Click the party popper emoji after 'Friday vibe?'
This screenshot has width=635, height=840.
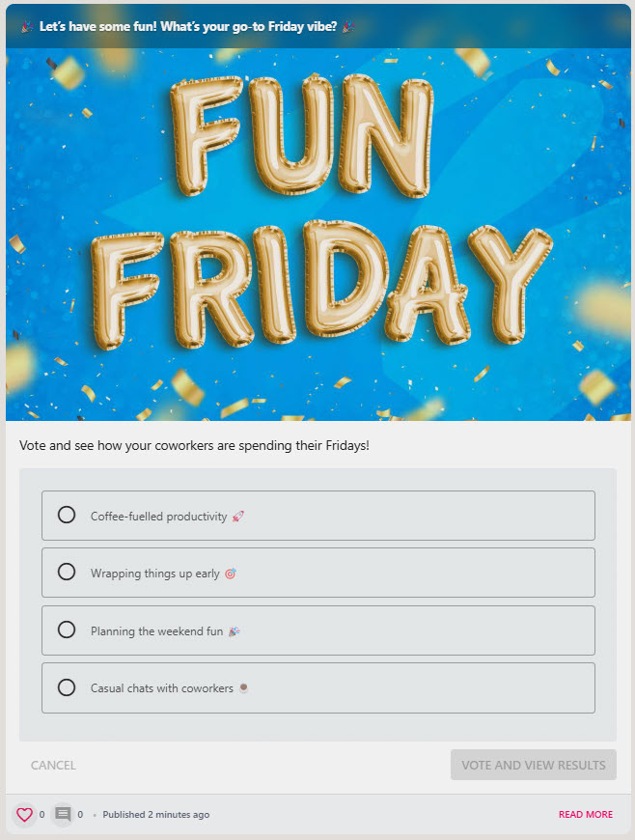(x=348, y=26)
